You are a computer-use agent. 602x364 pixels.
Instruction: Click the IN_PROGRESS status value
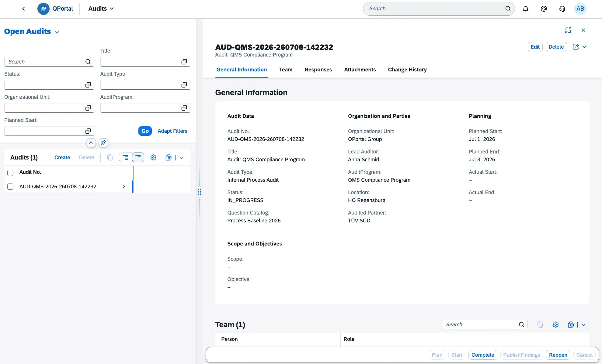245,200
